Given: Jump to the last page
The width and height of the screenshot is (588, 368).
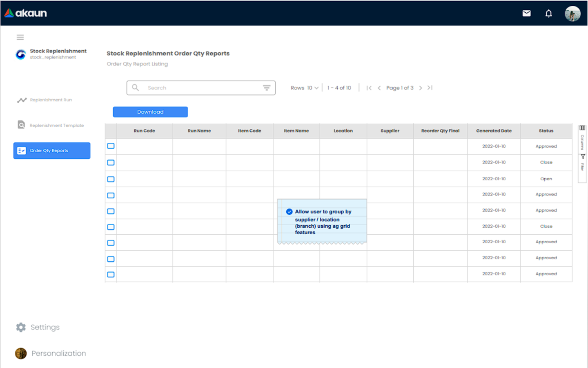Looking at the screenshot, I should pyautogui.click(x=430, y=88).
